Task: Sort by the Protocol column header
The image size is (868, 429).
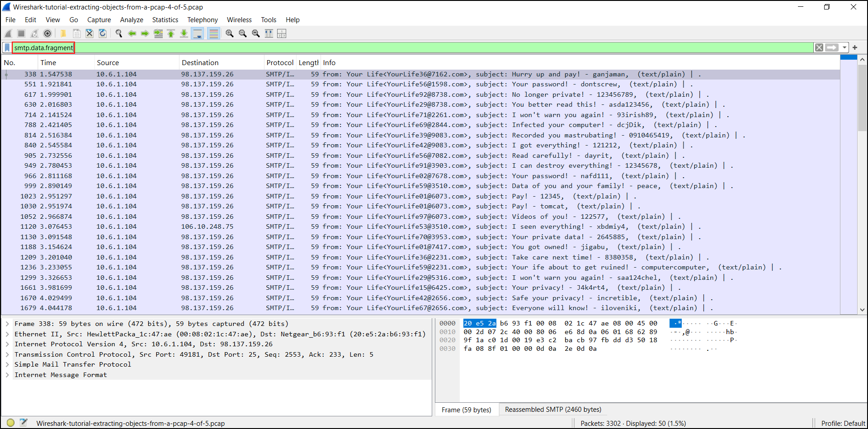Action: click(280, 63)
